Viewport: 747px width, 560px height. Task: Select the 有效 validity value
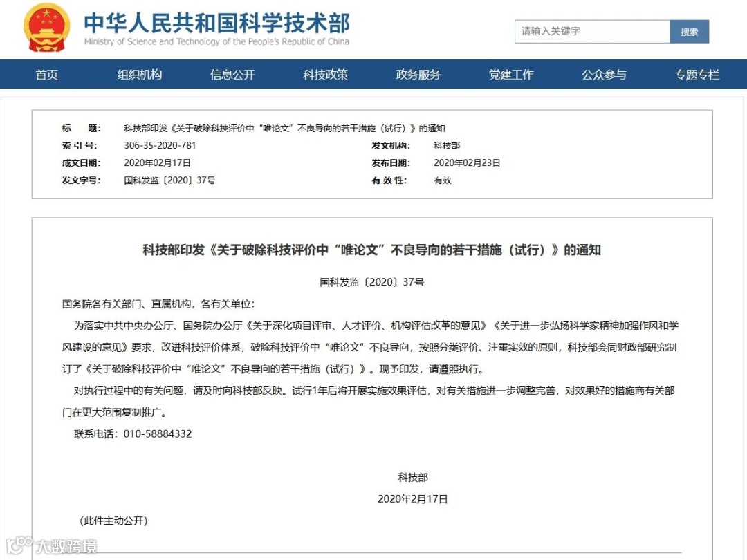tap(443, 180)
